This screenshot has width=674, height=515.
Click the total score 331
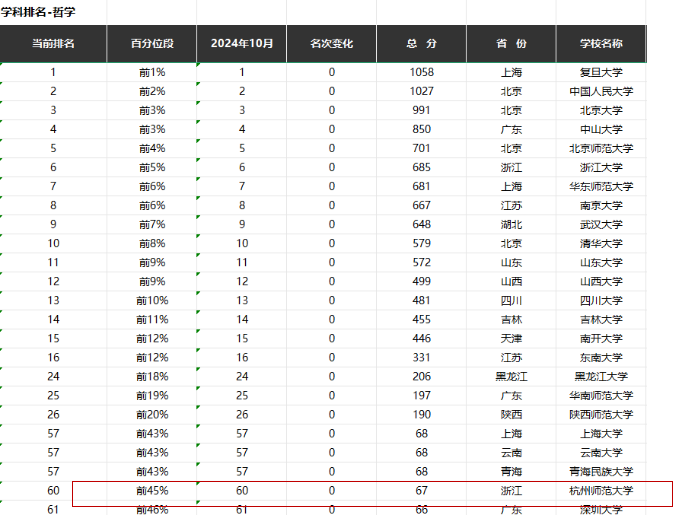(421, 357)
